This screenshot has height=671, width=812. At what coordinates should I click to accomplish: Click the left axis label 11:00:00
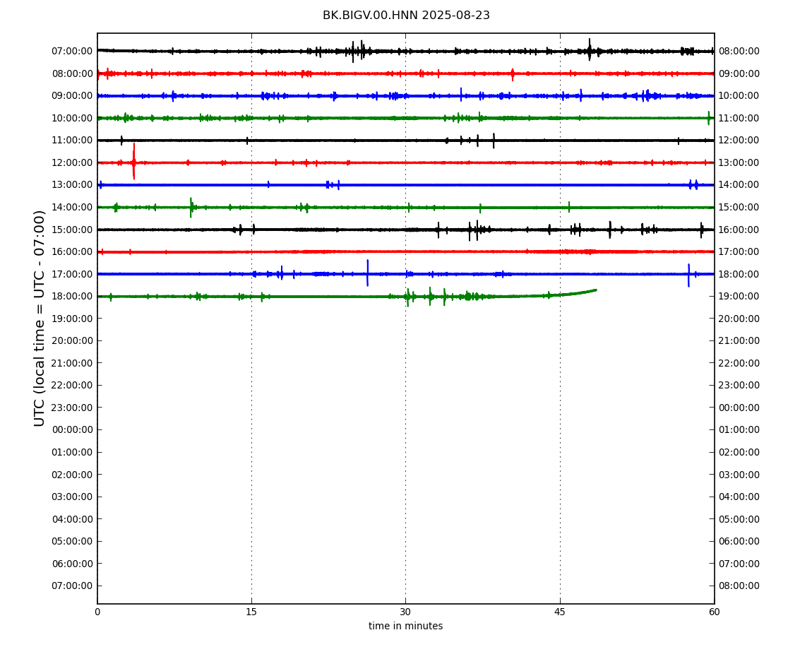click(x=72, y=141)
